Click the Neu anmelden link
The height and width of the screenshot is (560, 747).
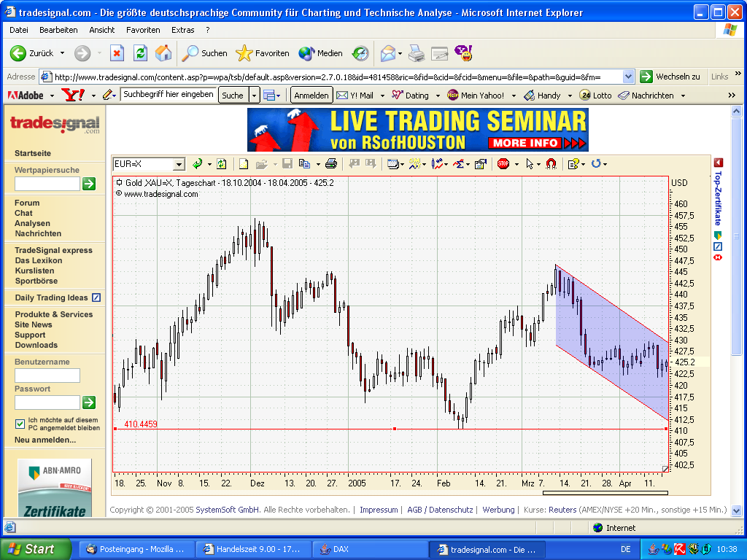tap(44, 440)
